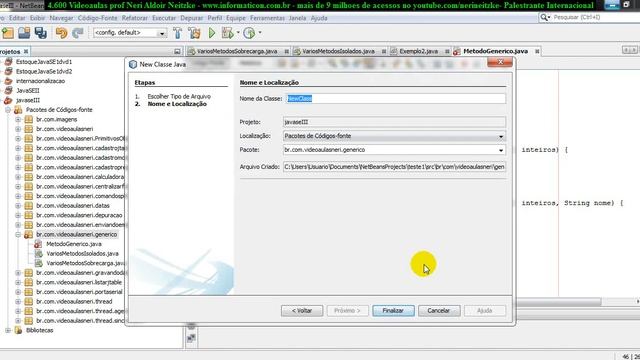Collapse Pacotes de Códigos-fonte node
The width and height of the screenshot is (640, 360).
click(x=8, y=110)
